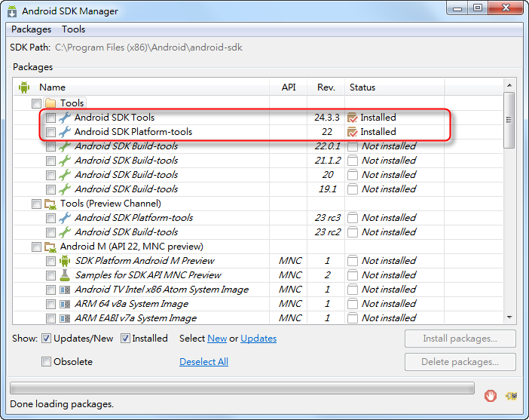This screenshot has height=420, width=529.
Task: Click the New link to select new packages
Action: pos(217,339)
